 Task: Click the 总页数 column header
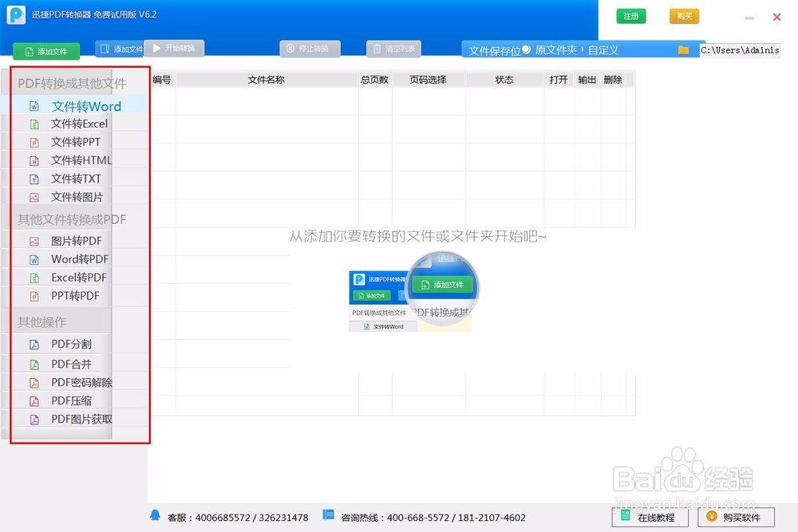click(x=375, y=79)
